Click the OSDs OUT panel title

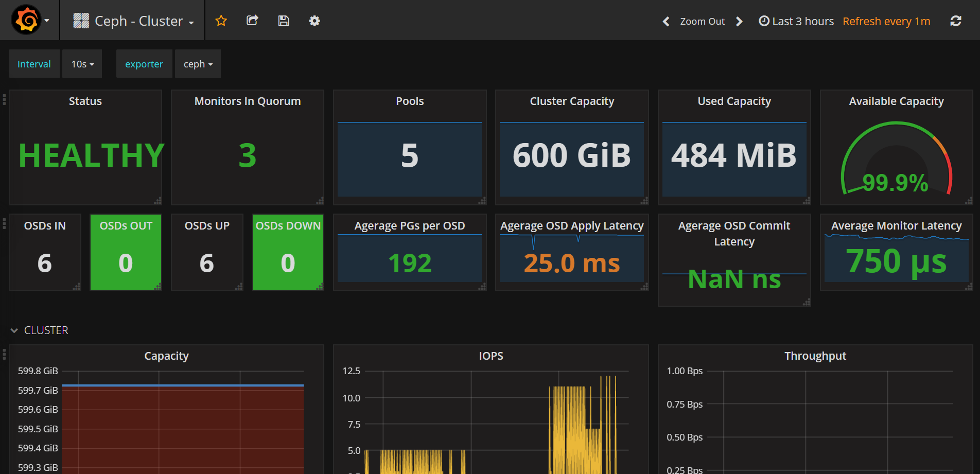coord(126,225)
